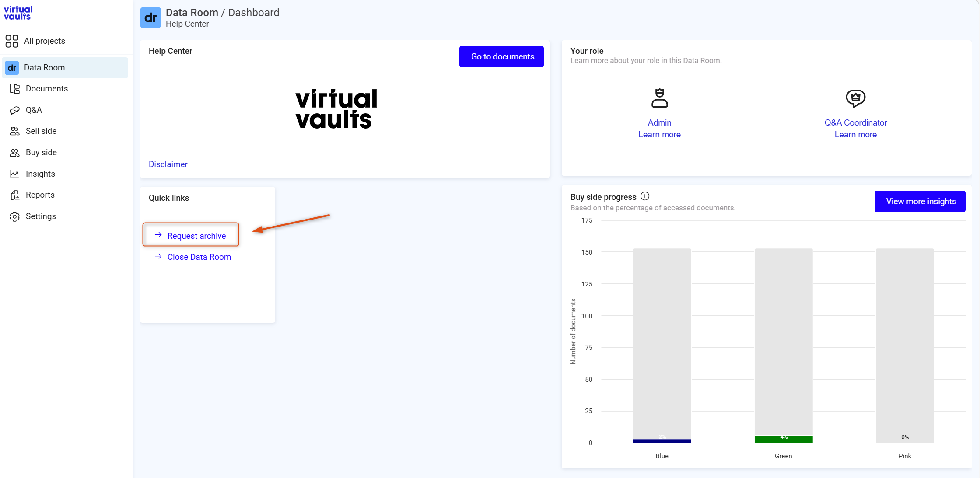Viewport: 980px width, 478px height.
Task: Open the Documents section
Action: [x=47, y=89]
